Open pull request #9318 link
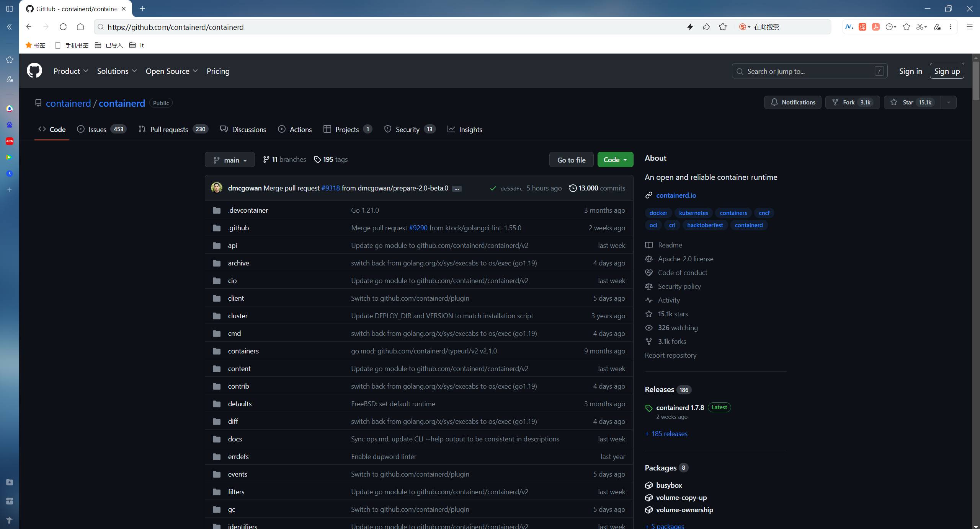This screenshot has height=529, width=980. 330,188
